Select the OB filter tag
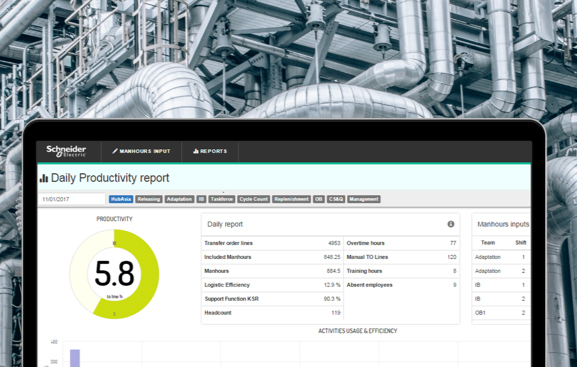The width and height of the screenshot is (577, 367). click(319, 199)
